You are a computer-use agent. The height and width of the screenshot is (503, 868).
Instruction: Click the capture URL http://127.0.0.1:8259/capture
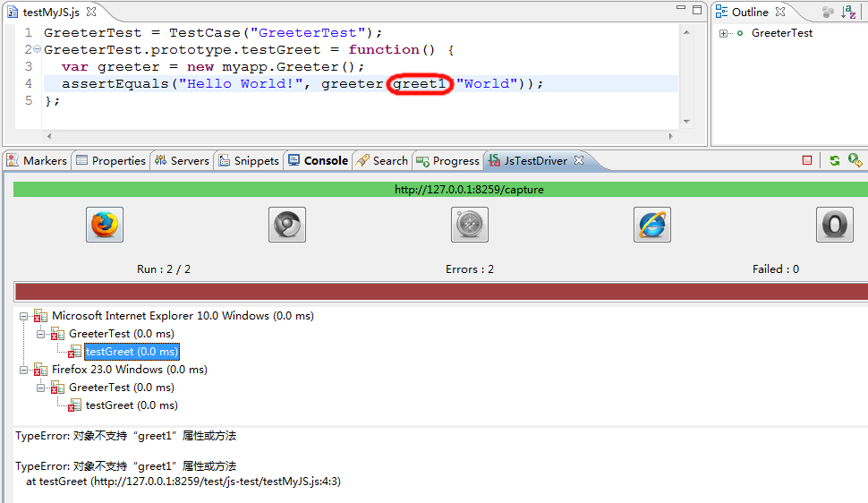469,190
